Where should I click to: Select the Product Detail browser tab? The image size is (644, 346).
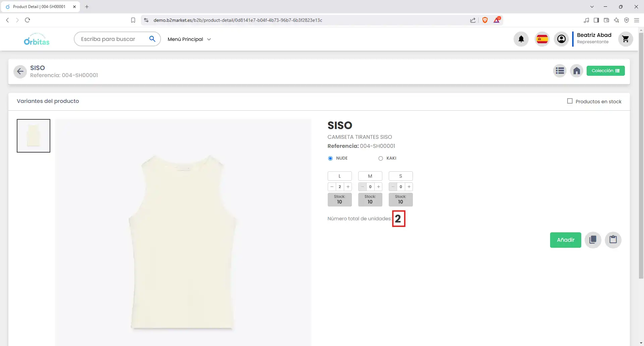(x=39, y=7)
